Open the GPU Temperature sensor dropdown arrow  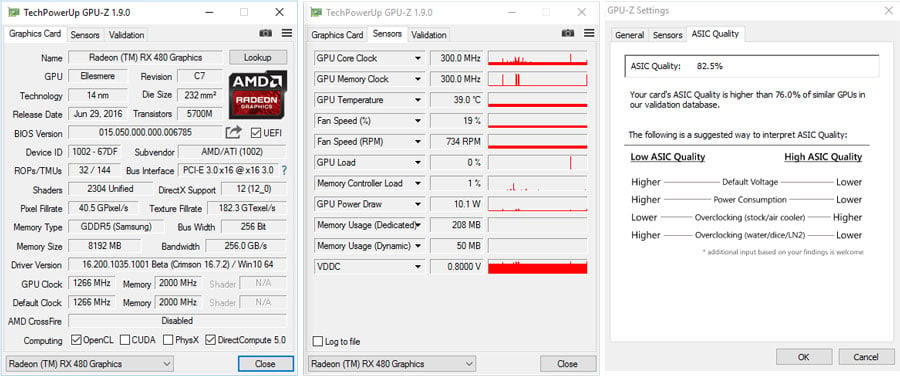[x=418, y=100]
